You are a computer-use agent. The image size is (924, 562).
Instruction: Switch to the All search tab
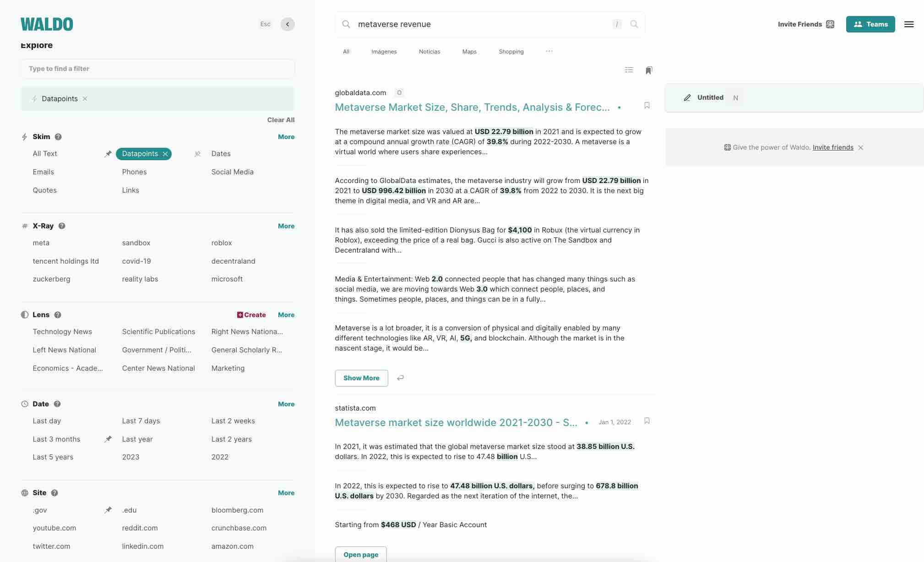click(x=346, y=52)
